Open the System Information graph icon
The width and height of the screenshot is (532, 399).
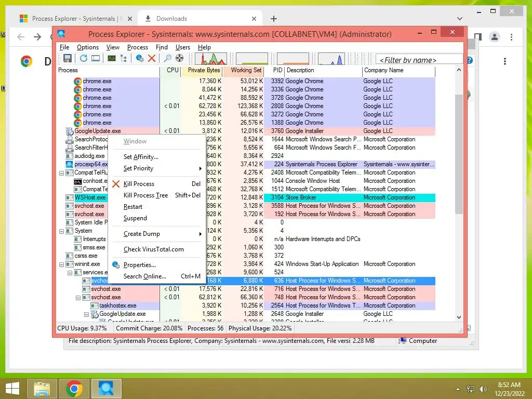(x=112, y=58)
